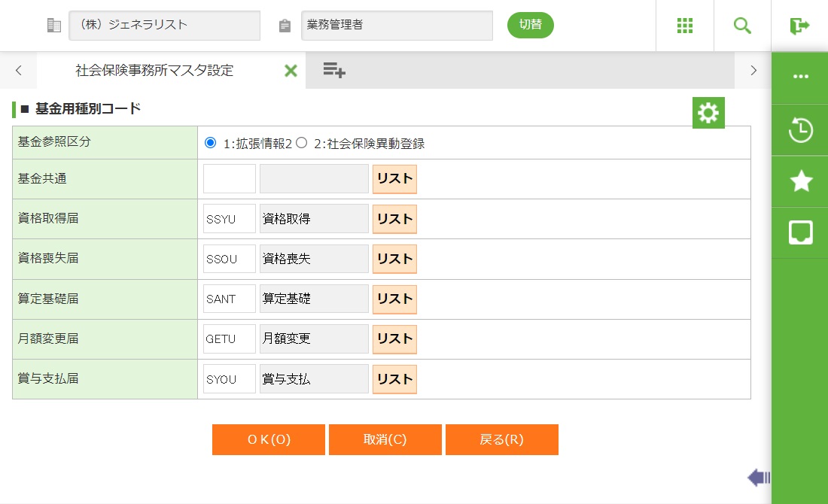Screen dimensions: 828x504
Task: Select the 2:社会保険異動登録 radio option
Action: pos(302,143)
